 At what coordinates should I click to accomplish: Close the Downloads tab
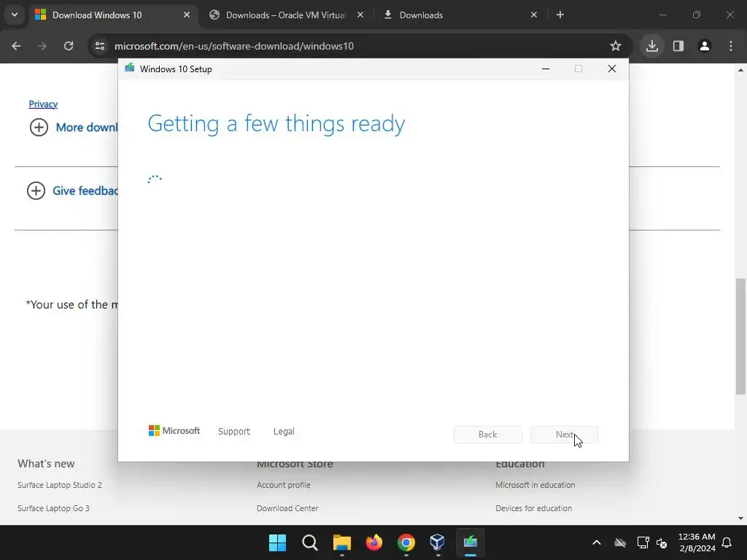pos(533,15)
